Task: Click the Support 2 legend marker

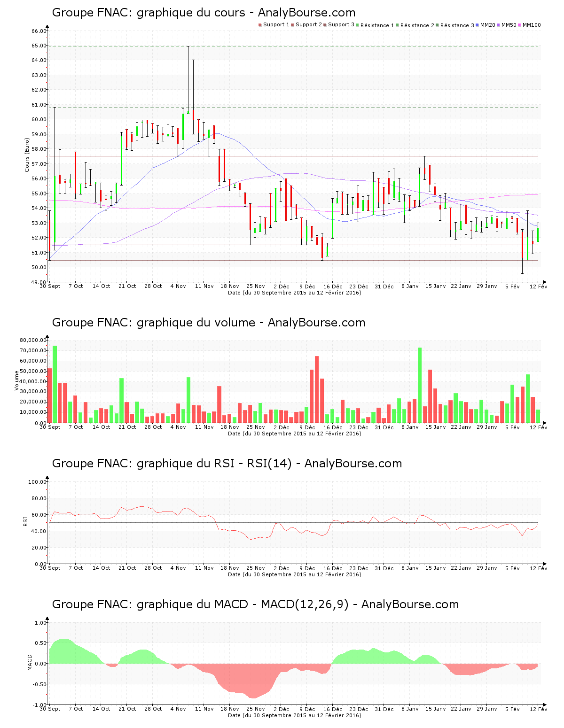Action: (x=292, y=25)
